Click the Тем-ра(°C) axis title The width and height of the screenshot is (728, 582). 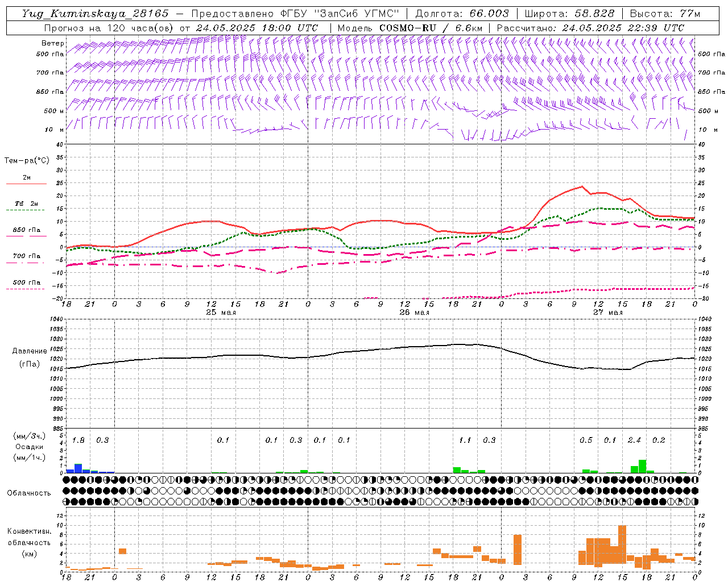click(27, 161)
